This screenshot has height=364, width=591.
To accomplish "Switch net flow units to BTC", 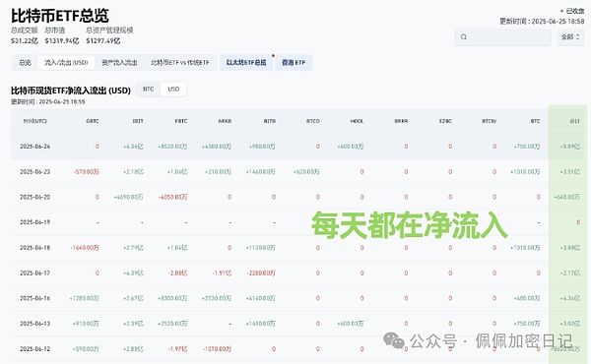I will coord(148,90).
